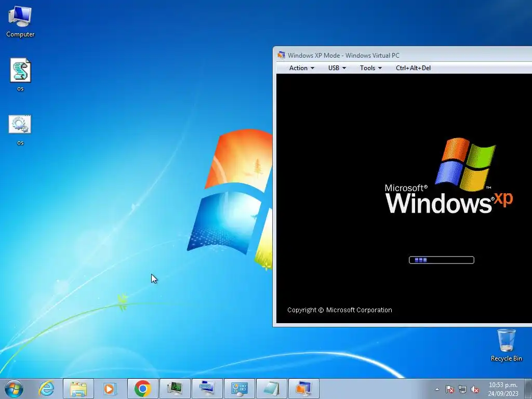Switch to Windows Virtual PC taskbar button
The height and width of the screenshot is (399, 532).
tap(304, 389)
